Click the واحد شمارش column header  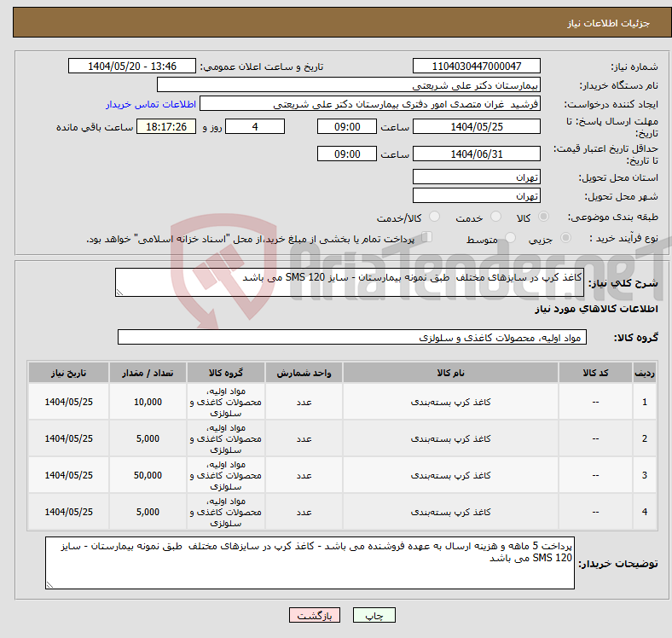pos(304,373)
